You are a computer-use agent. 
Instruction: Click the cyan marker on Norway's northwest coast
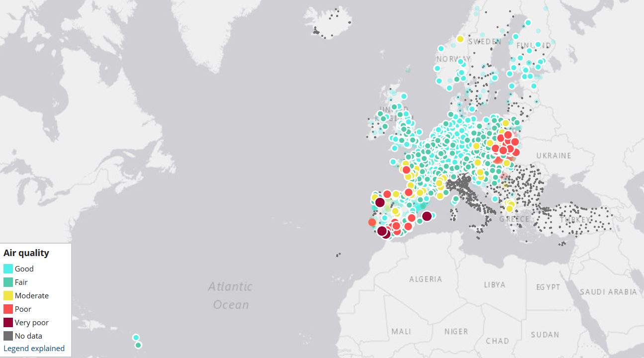coord(441,48)
